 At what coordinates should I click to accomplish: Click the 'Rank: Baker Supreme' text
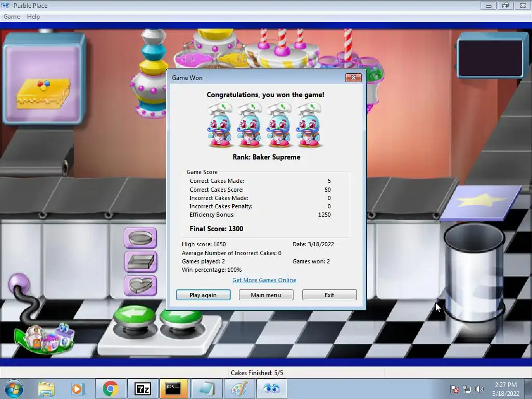[267, 157]
